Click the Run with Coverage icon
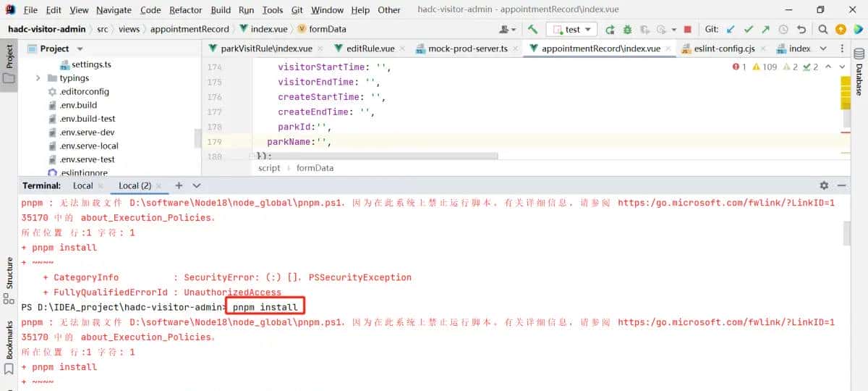The width and height of the screenshot is (868, 391). point(644,30)
